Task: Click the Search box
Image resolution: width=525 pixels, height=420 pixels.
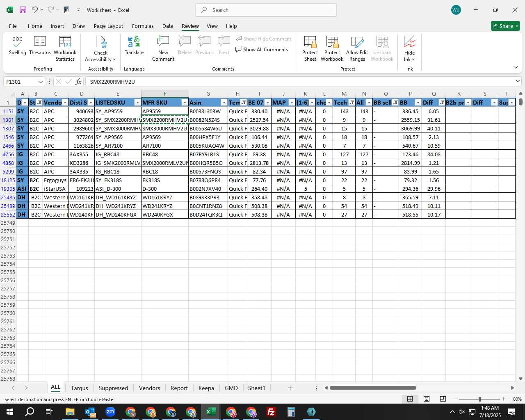Action: coord(266,10)
